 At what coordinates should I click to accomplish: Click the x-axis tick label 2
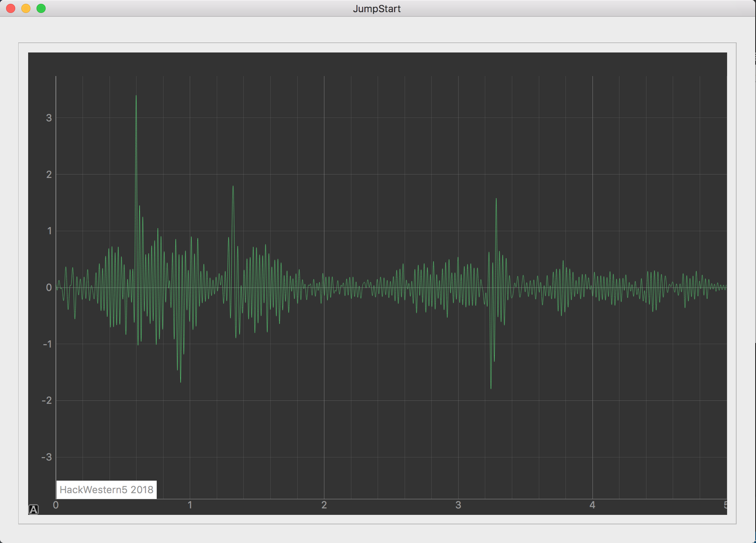[324, 505]
